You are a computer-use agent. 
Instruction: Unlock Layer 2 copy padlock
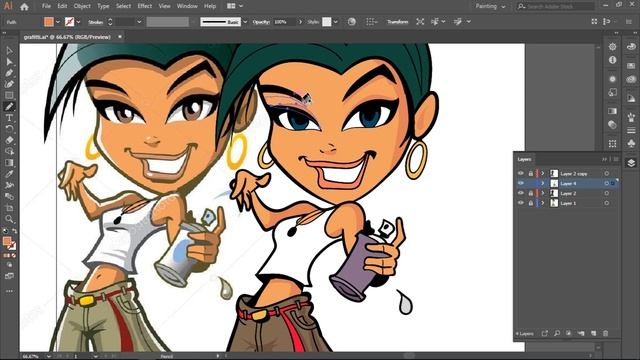[x=531, y=173]
